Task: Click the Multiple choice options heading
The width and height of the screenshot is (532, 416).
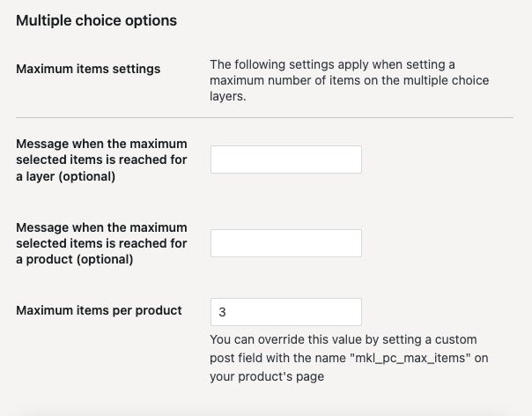Action: (96, 20)
